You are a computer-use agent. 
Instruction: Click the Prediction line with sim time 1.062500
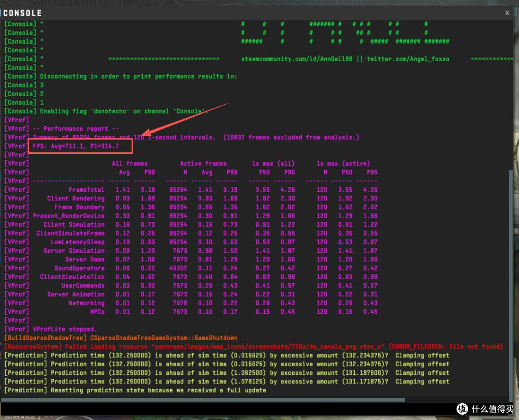click(x=226, y=373)
